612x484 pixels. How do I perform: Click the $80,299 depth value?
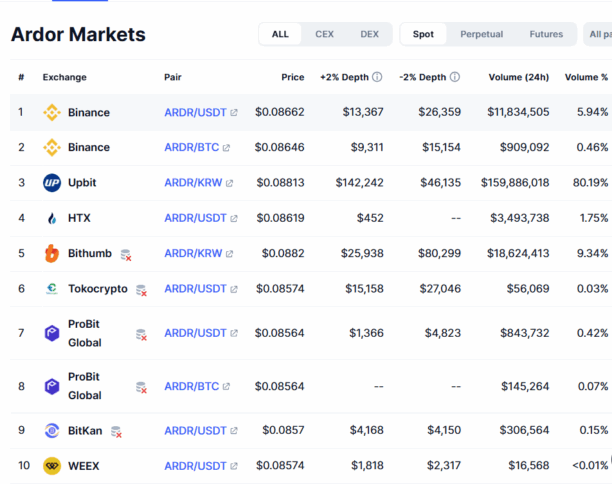click(x=439, y=253)
